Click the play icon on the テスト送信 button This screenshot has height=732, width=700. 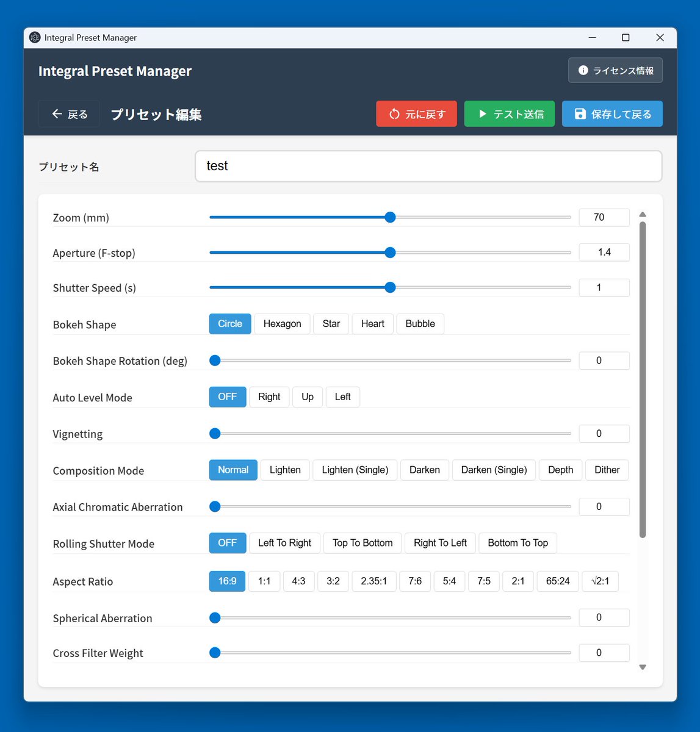click(x=483, y=113)
